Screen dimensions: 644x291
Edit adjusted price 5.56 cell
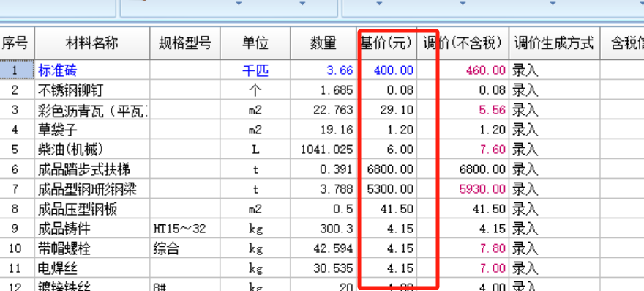point(463,109)
